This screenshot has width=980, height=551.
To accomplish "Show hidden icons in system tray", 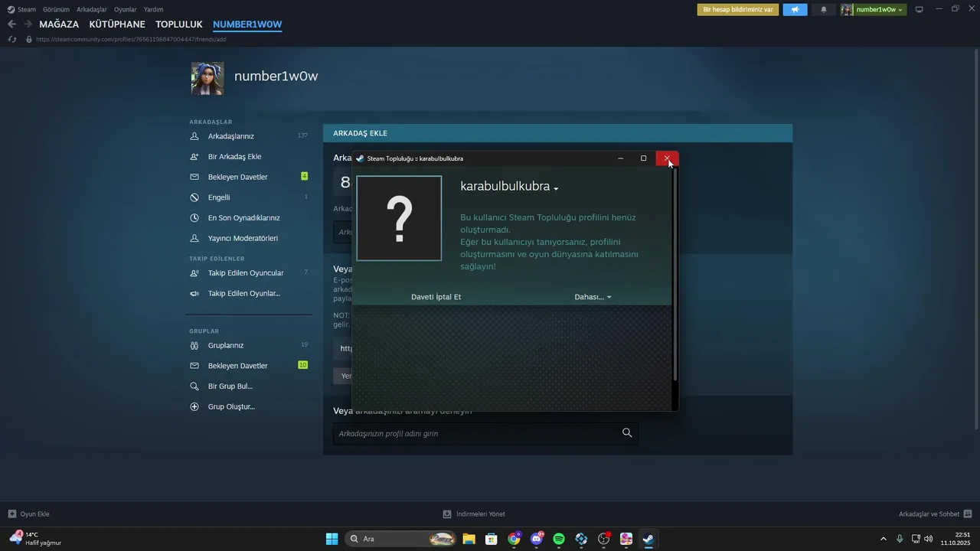I will coord(883,539).
